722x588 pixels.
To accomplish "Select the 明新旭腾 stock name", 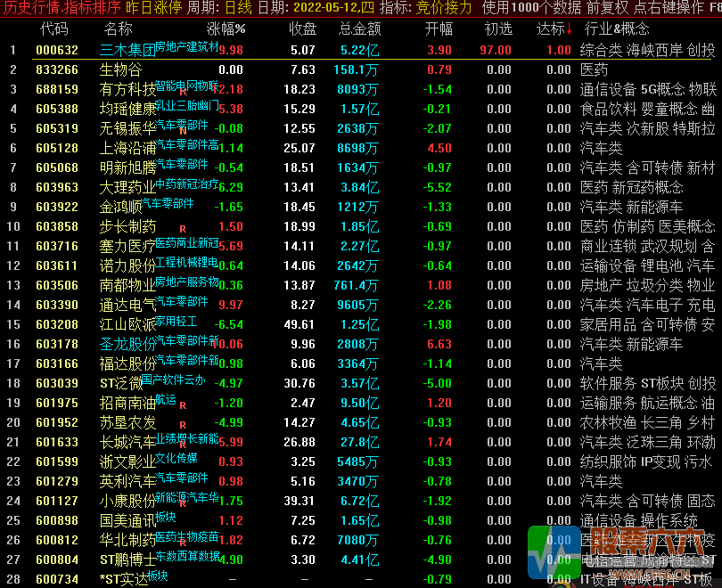I will pyautogui.click(x=127, y=167).
